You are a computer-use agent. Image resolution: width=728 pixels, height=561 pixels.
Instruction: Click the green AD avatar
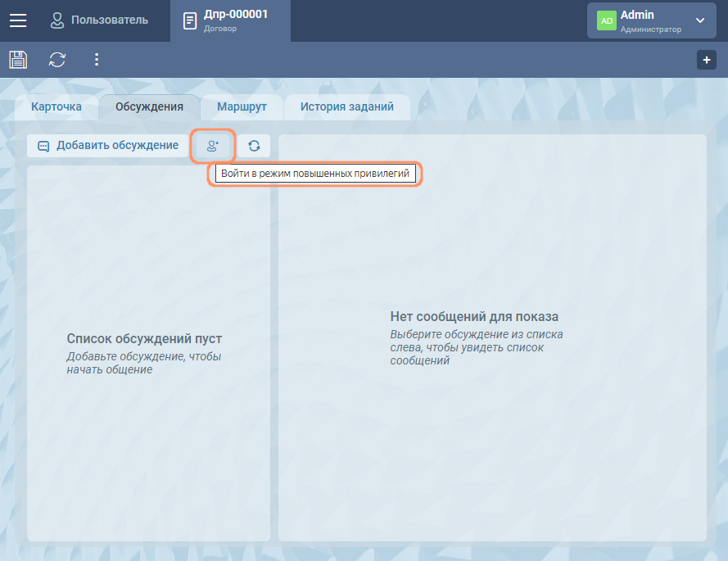tap(607, 20)
